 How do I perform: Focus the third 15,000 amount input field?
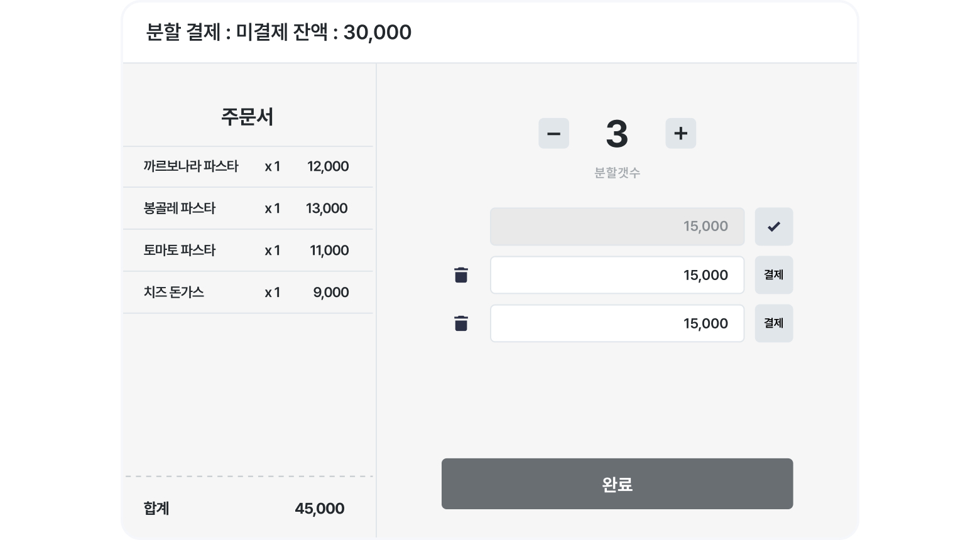click(x=617, y=323)
